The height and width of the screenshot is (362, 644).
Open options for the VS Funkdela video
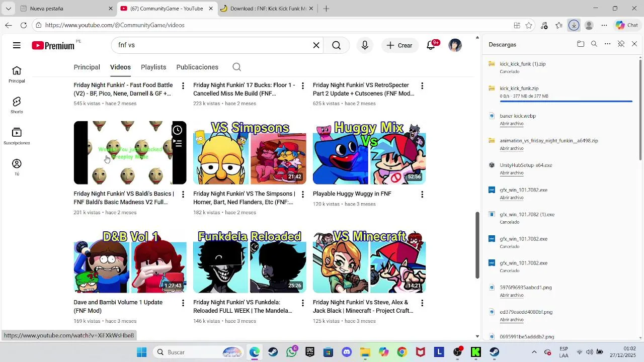302,303
